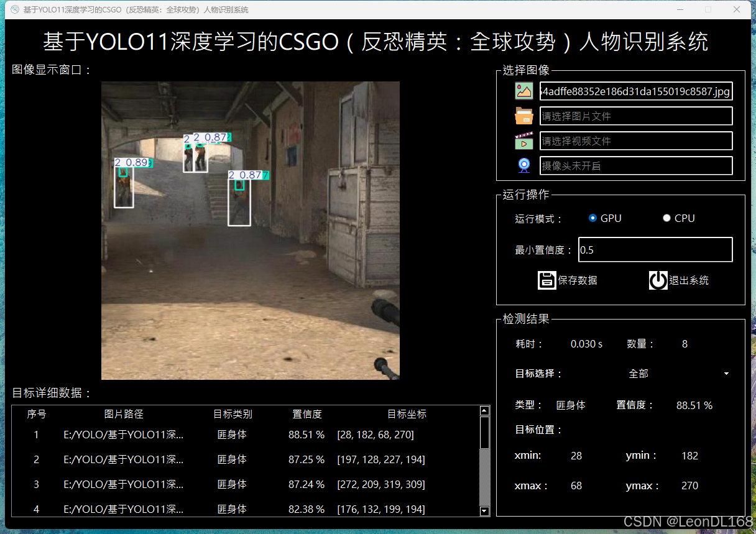The image size is (756, 534).
Task: Click the xmax value 68
Action: [576, 486]
